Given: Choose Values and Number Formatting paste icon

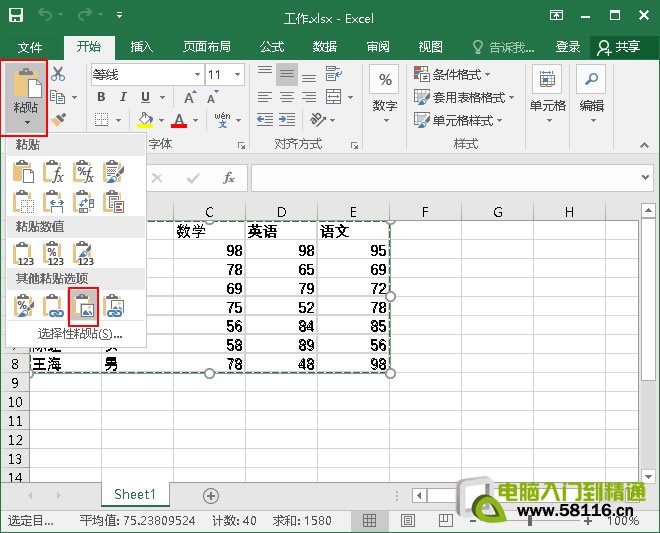Looking at the screenshot, I should coord(53,253).
